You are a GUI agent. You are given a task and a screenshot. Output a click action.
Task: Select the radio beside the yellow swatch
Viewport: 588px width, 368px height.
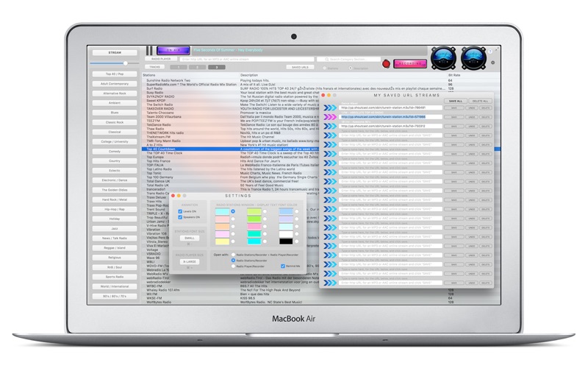[x=233, y=241]
